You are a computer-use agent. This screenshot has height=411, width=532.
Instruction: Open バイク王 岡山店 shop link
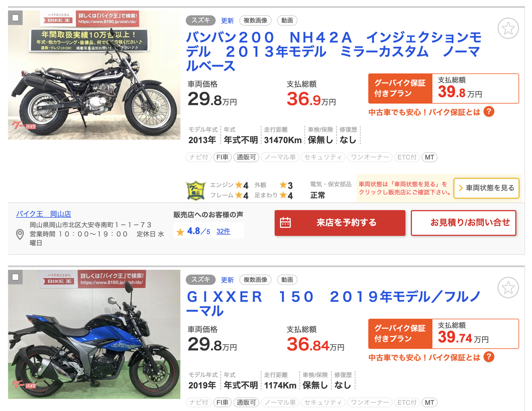[x=44, y=214]
